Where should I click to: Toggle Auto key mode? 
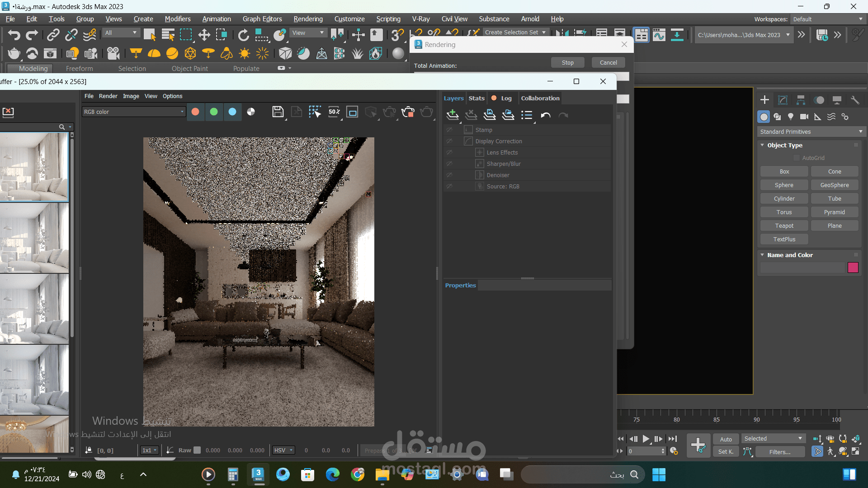[726, 439]
